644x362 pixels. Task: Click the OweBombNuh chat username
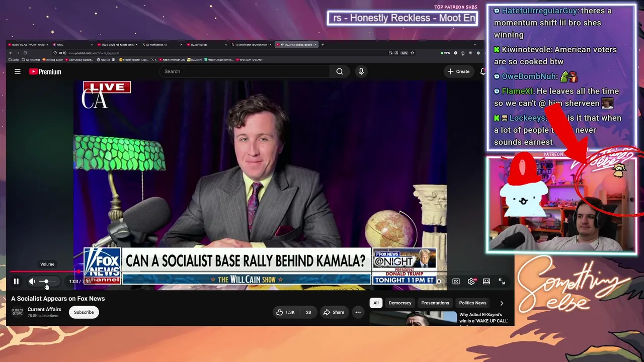[528, 76]
